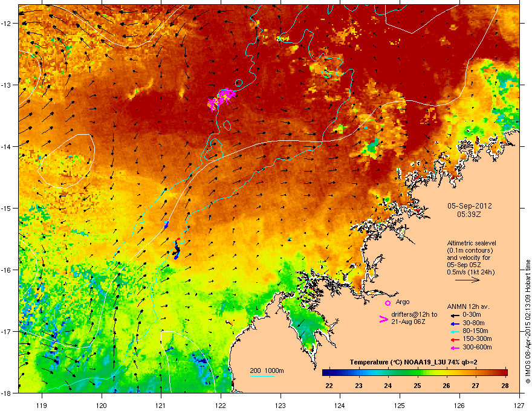Click the "150-300m" depth label

(x=477, y=338)
